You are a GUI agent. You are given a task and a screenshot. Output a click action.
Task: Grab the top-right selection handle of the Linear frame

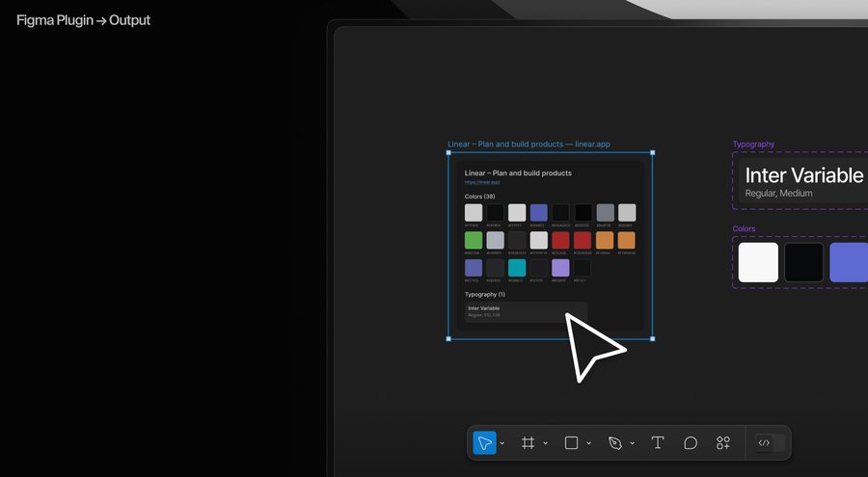click(653, 152)
